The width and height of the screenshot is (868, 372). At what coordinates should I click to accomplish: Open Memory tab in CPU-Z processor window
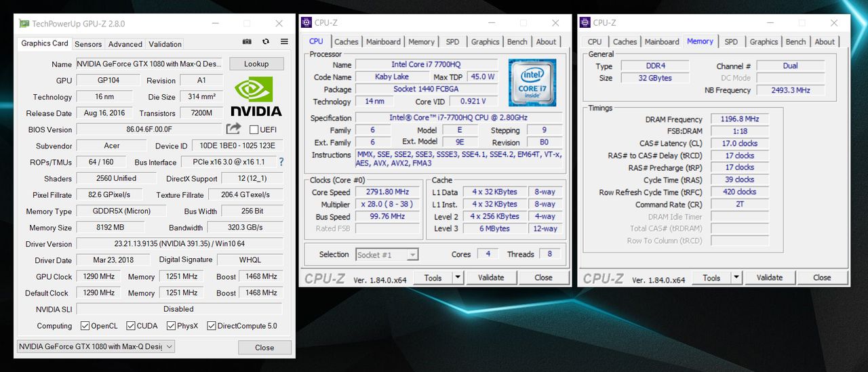pyautogui.click(x=421, y=41)
